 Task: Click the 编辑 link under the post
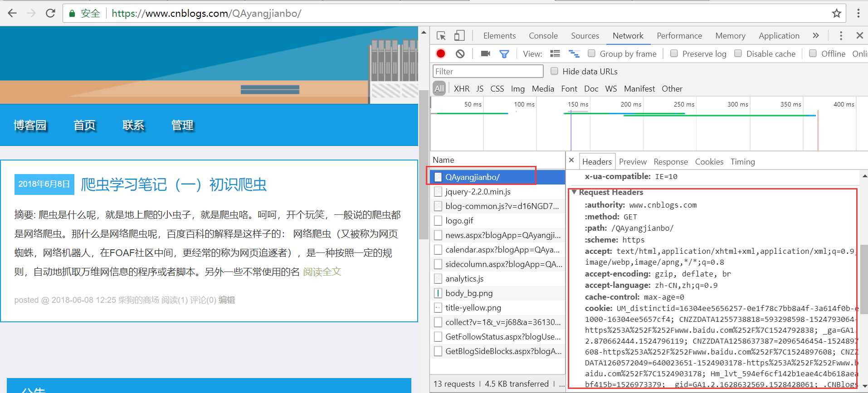coord(227,300)
